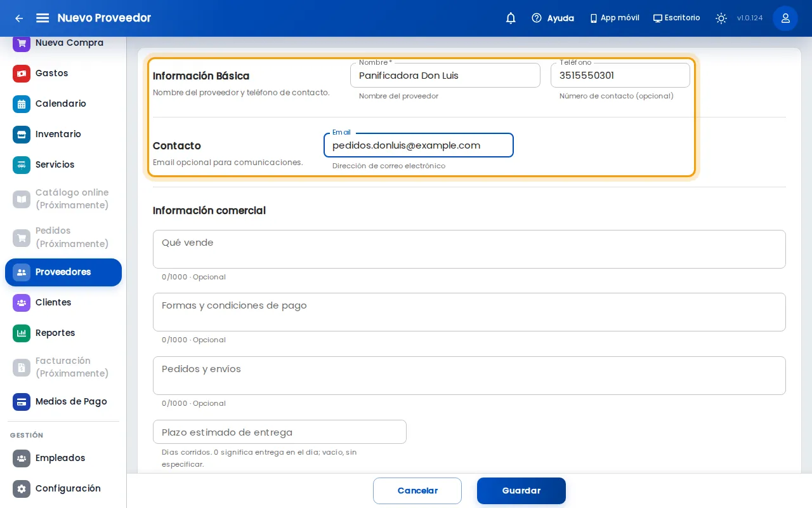Open the App móvil option
The width and height of the screenshot is (812, 508).
coord(614,18)
